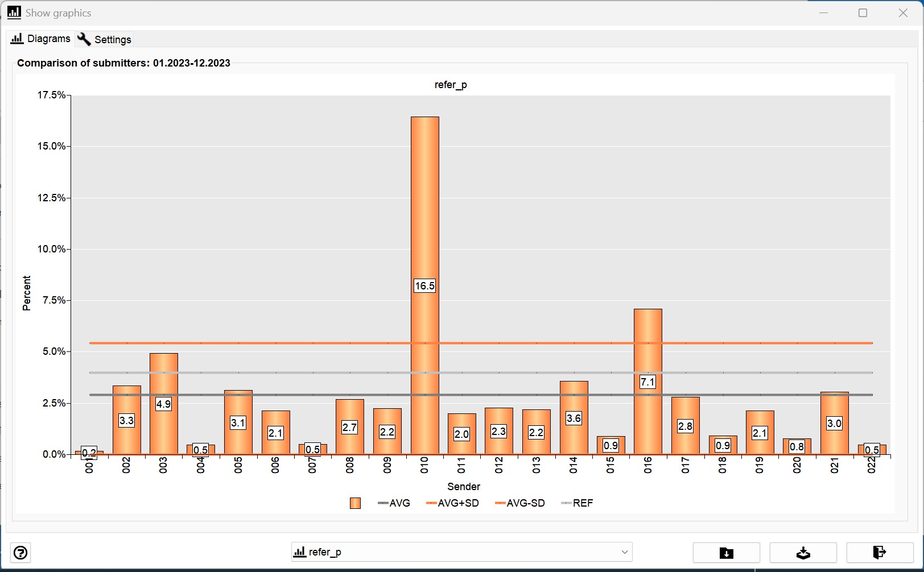This screenshot has width=924, height=572.
Task: Click the refer_p chart title
Action: coord(451,85)
